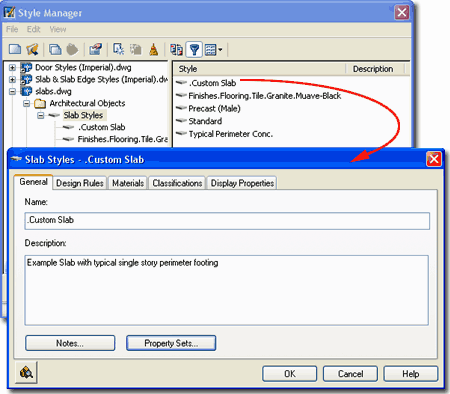
Task: Select .Custom Slab in the tree
Action: click(102, 127)
